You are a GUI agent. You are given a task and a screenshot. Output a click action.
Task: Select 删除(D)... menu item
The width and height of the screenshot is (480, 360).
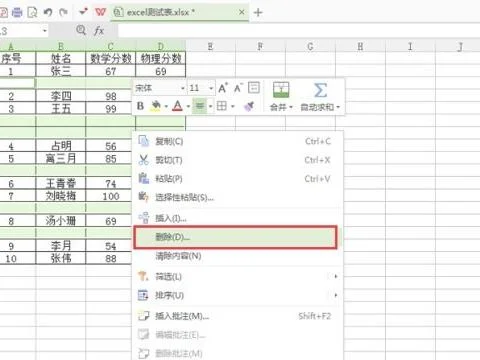coord(235,237)
